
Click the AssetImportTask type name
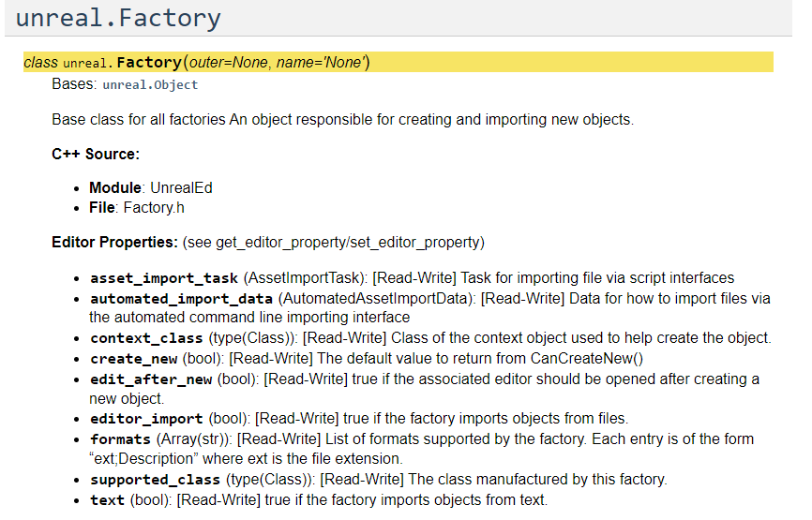304,278
